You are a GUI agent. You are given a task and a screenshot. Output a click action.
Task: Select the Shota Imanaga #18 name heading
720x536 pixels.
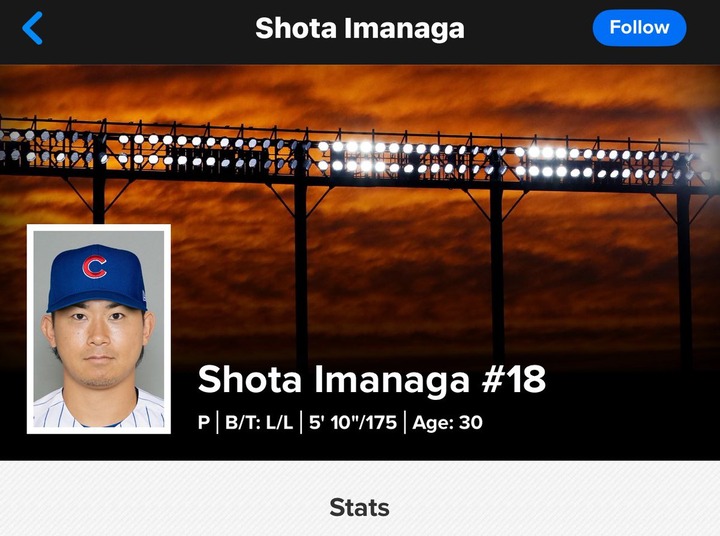371,379
